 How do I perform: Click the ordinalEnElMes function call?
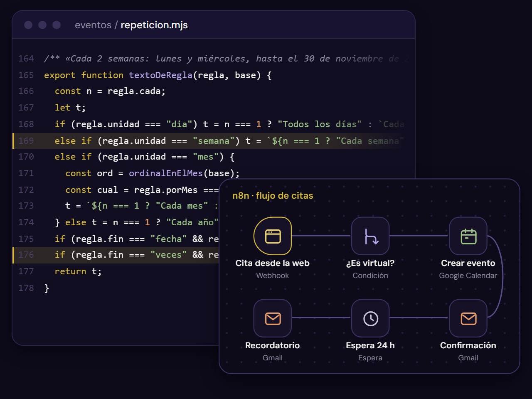click(x=166, y=173)
